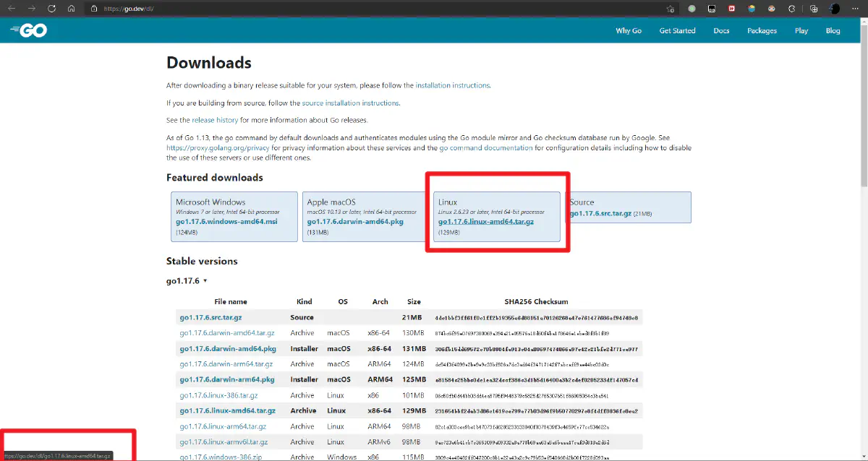Click the Arch column header
Screen dimensions: 868x461
(x=380, y=301)
